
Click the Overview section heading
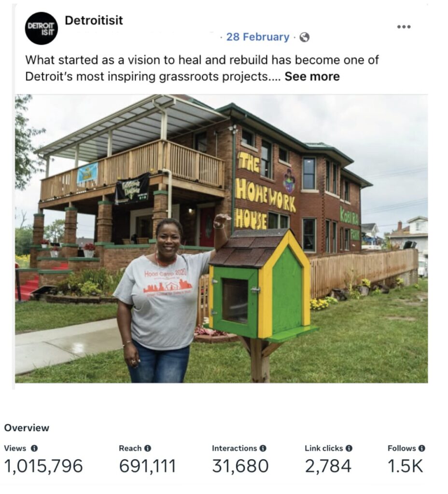pos(27,428)
